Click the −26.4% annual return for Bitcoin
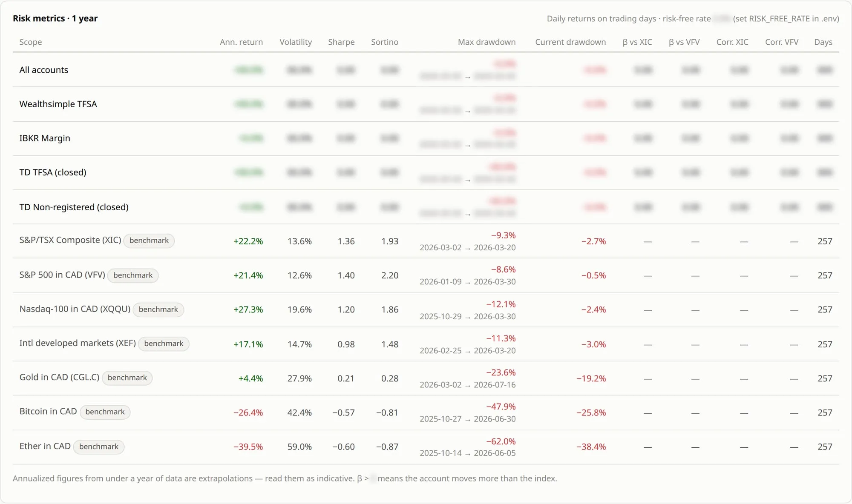Image resolution: width=852 pixels, height=504 pixels. pyautogui.click(x=248, y=412)
